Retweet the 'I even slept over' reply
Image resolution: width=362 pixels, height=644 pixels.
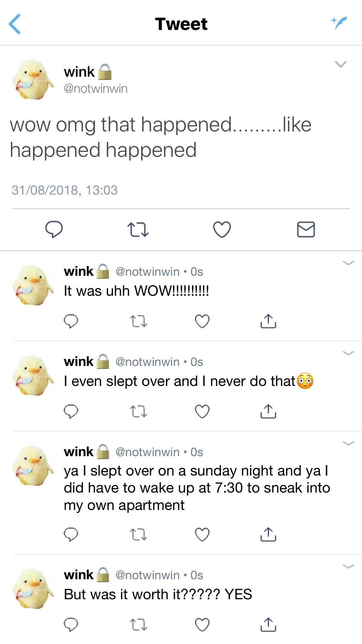[139, 411]
